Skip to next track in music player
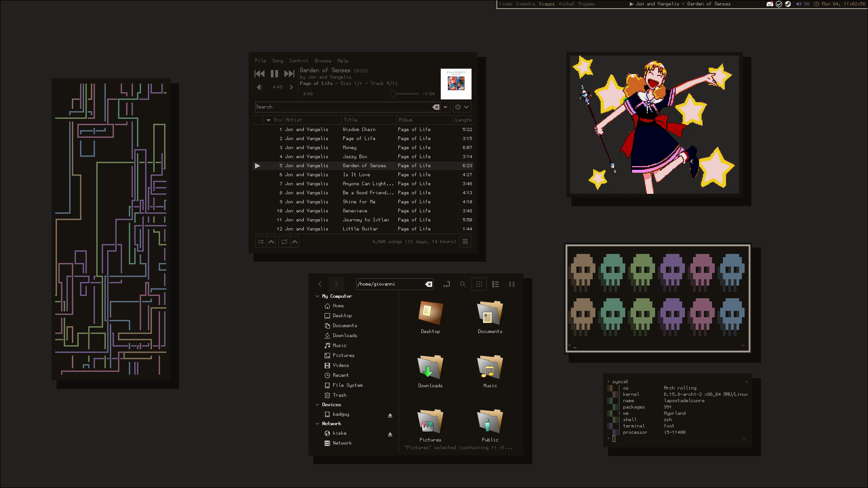The image size is (868, 488). (289, 74)
